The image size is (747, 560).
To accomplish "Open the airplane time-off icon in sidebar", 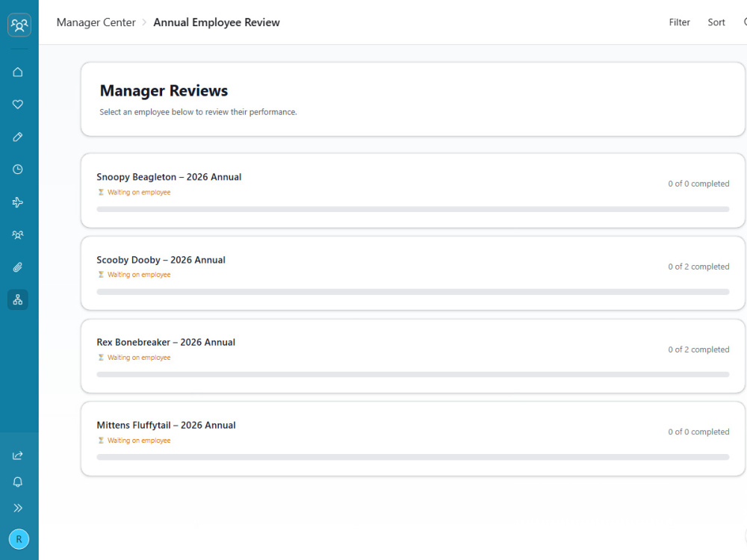I will [x=18, y=202].
